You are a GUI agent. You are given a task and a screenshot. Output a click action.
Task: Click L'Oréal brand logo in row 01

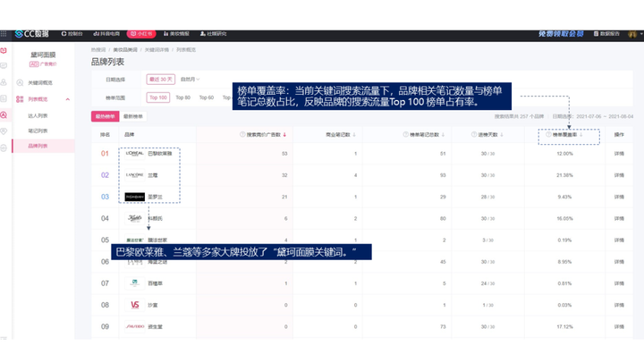[135, 154]
